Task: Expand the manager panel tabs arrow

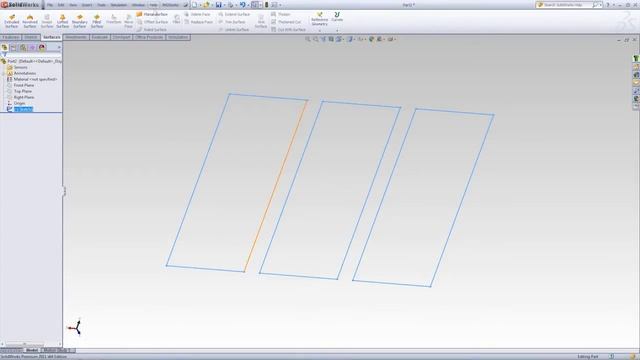Action: point(59,47)
